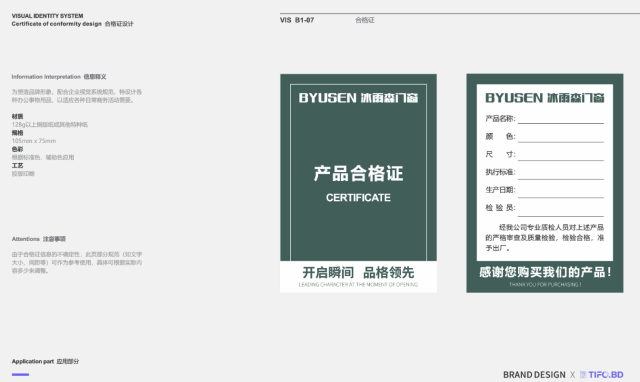The width and height of the screenshot is (640, 382).
Task: Click the 'CERTIFICATE' word on front card
Action: pyautogui.click(x=358, y=198)
